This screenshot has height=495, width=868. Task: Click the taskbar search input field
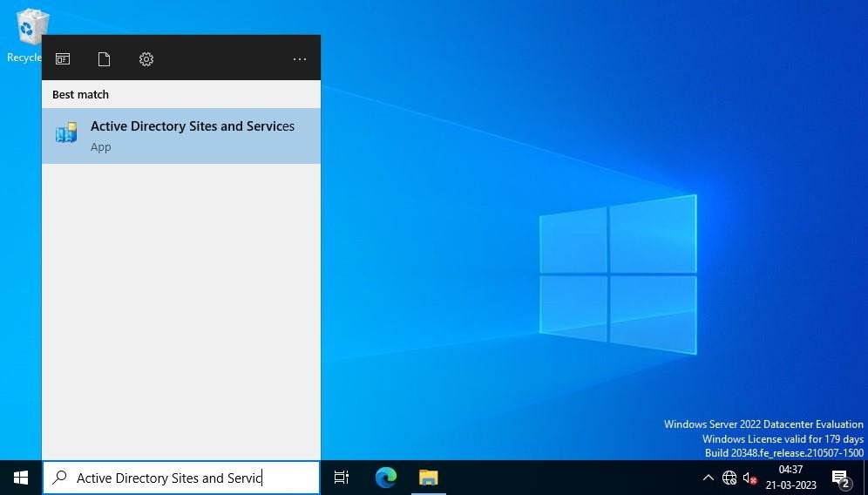click(181, 478)
